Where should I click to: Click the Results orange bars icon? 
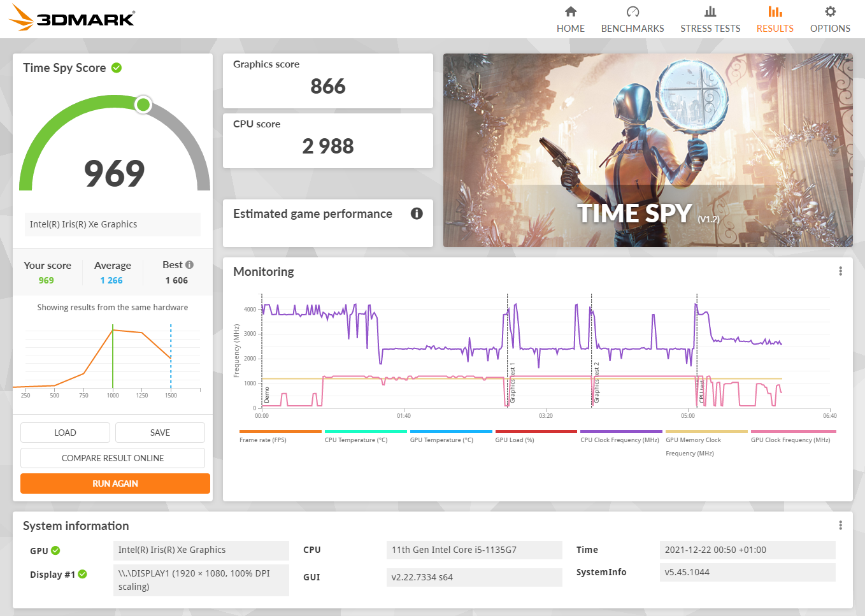pos(775,11)
